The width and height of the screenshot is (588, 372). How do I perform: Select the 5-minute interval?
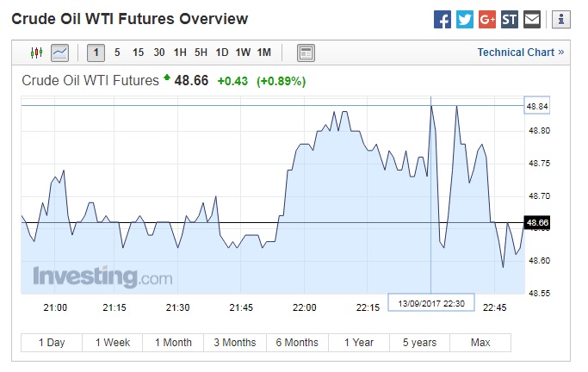117,53
